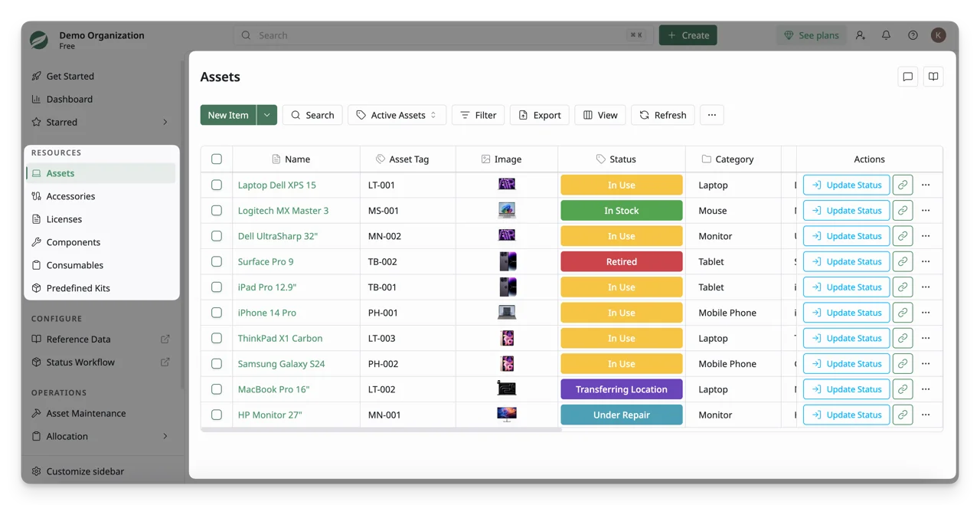Focus the top global Search field

[x=443, y=35]
